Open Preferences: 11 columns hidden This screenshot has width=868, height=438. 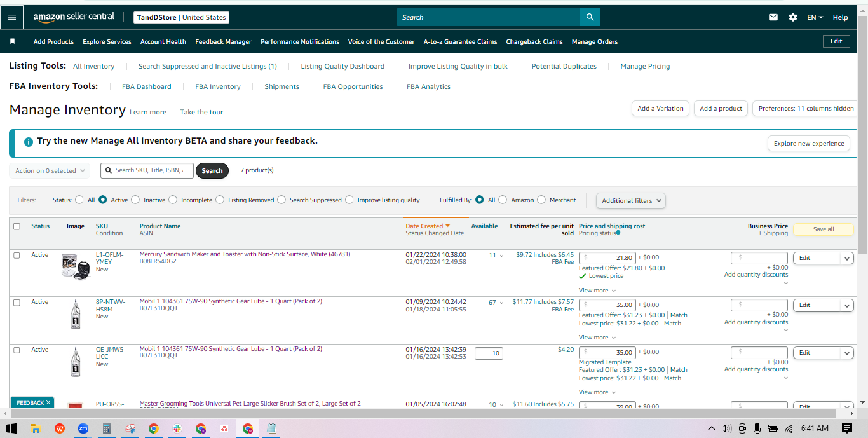point(806,108)
